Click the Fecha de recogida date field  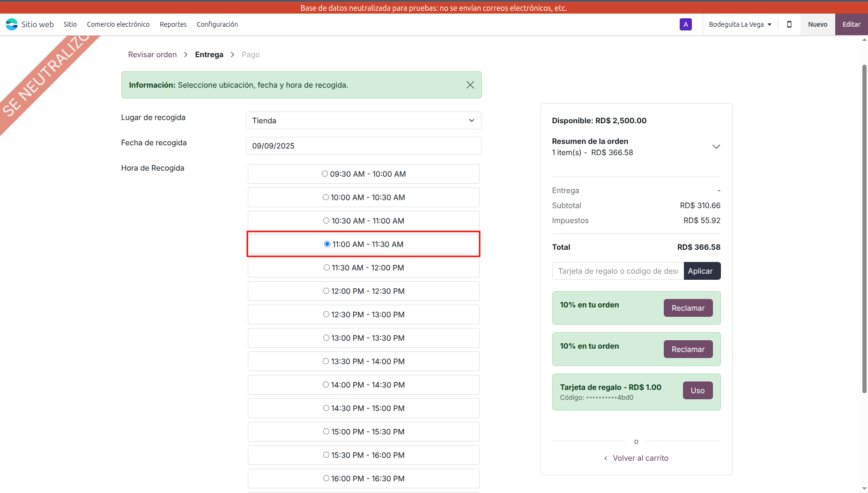pos(363,146)
